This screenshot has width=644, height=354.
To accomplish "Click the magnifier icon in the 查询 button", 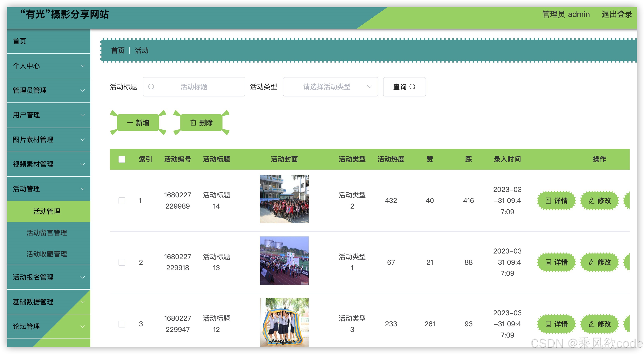I will coord(413,87).
